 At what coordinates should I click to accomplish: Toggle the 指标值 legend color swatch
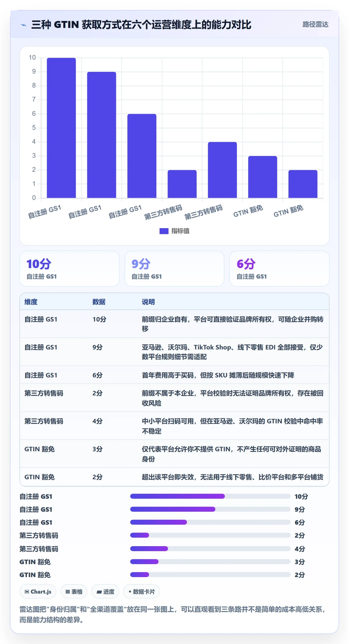click(164, 231)
